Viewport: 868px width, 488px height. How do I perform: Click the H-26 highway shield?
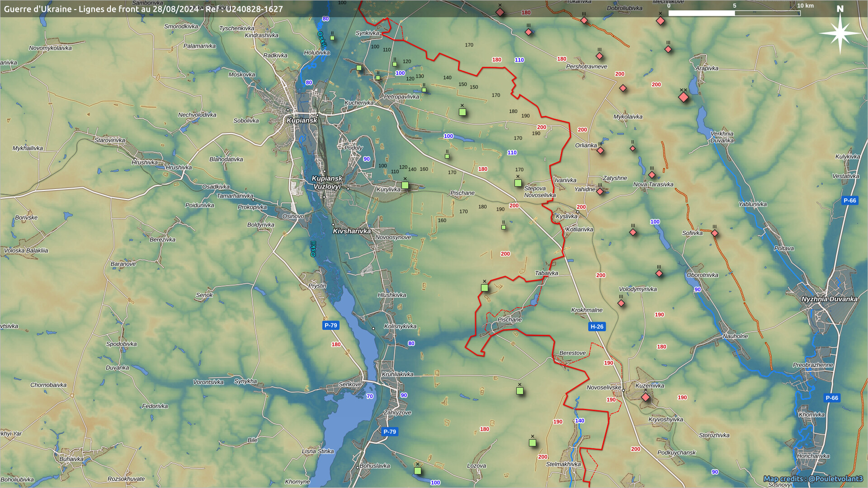click(597, 326)
